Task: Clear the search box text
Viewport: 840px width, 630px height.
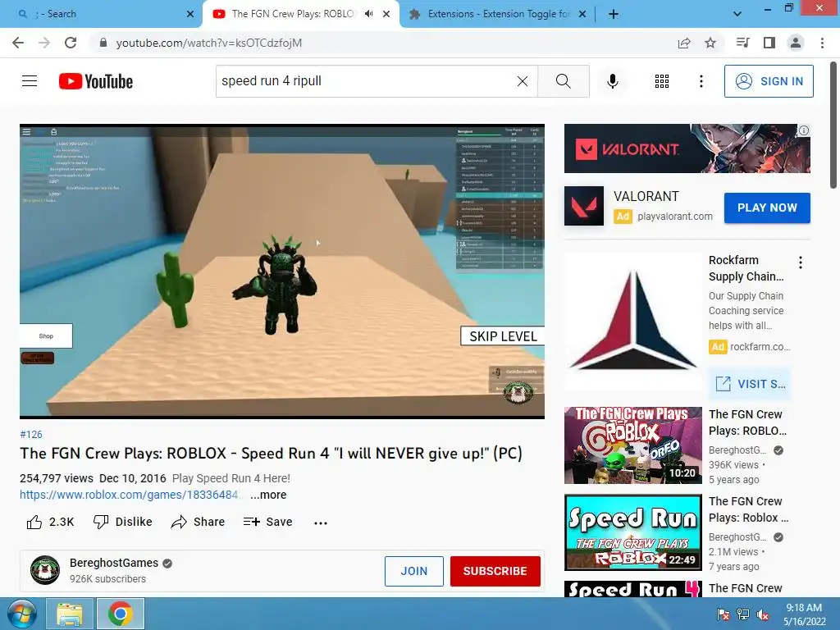Action: (523, 81)
